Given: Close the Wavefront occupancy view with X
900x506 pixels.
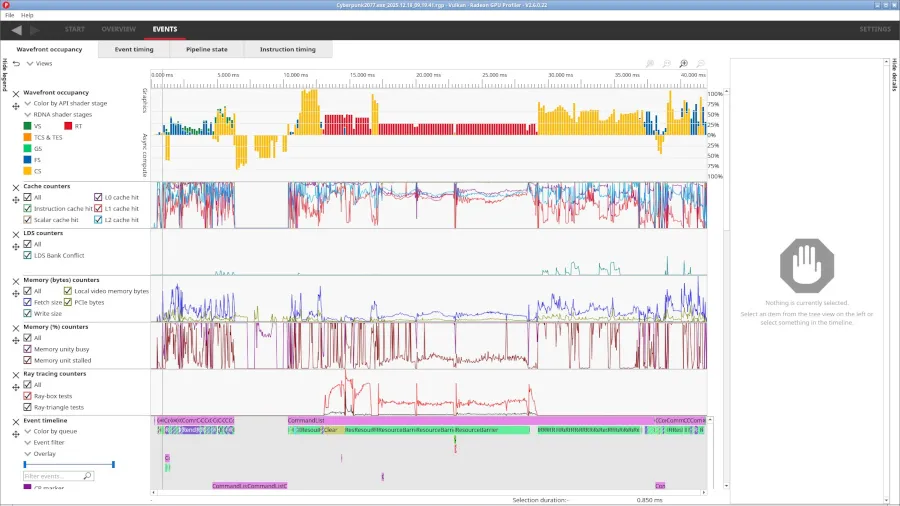Looking at the screenshot, I should pyautogui.click(x=15, y=92).
